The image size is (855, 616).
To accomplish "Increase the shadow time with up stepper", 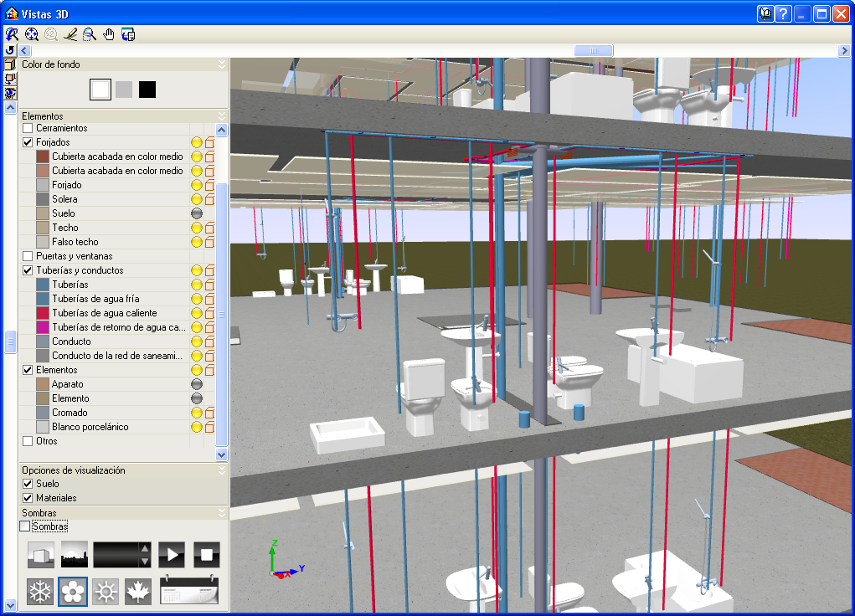I will (145, 548).
